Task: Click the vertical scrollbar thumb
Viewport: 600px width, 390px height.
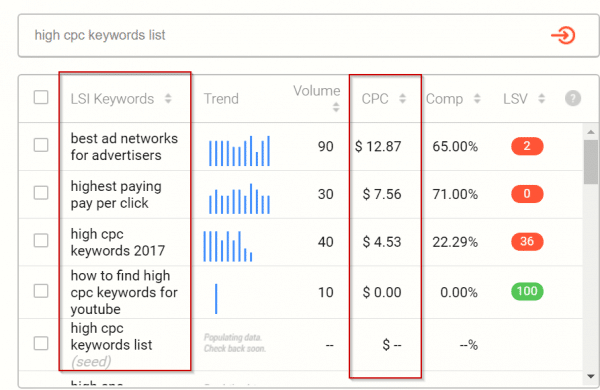Action: [x=591, y=162]
